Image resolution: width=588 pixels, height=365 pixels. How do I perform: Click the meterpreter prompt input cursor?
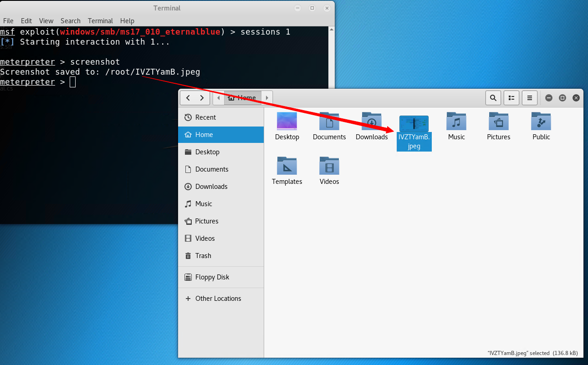point(73,82)
